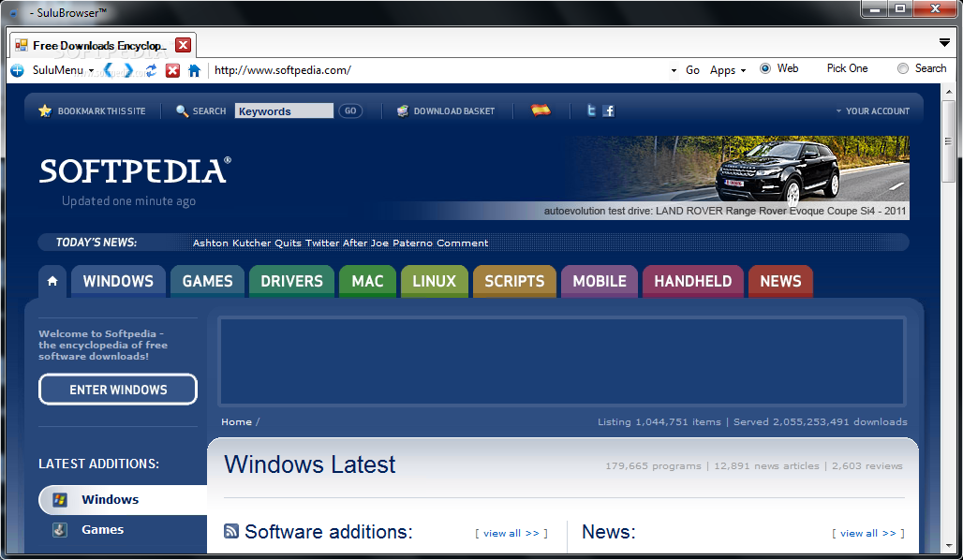The image size is (963, 560).
Task: Select the Web radio button
Action: point(765,68)
